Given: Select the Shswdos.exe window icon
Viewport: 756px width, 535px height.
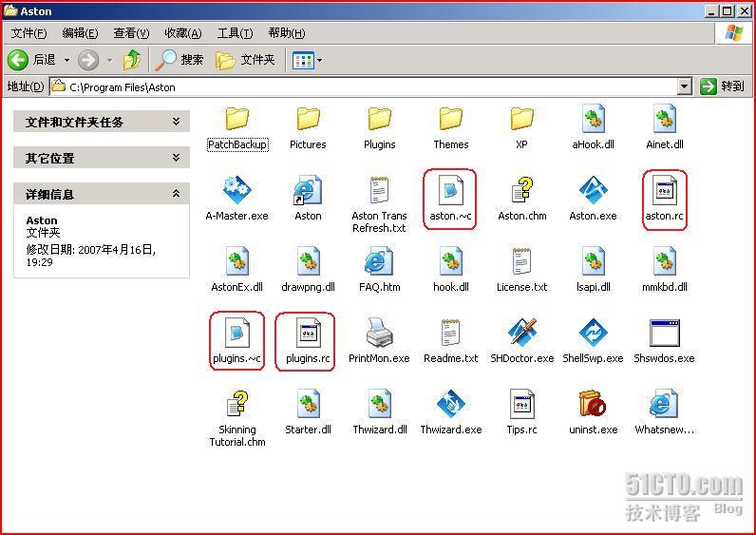Looking at the screenshot, I should (665, 333).
